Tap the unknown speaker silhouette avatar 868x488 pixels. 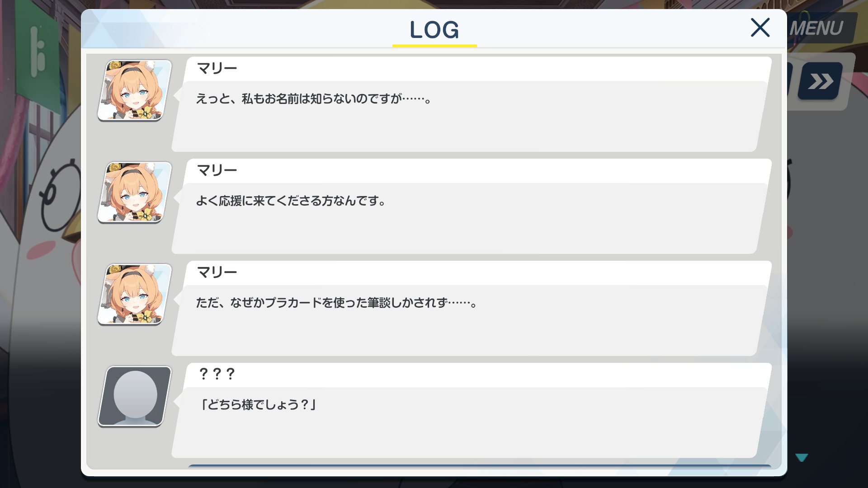click(135, 396)
